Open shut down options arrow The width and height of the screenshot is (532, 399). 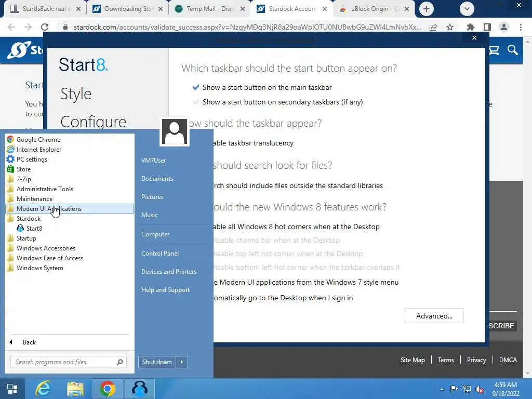click(182, 362)
